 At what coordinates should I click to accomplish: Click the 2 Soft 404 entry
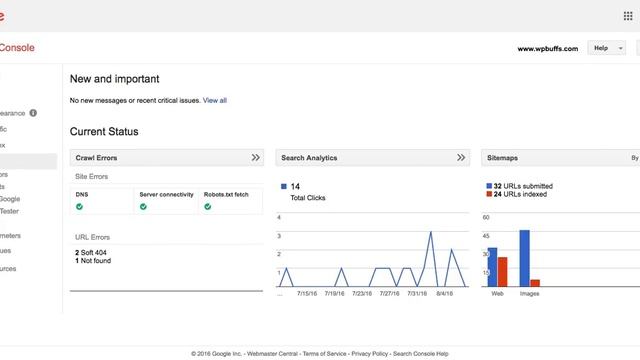pyautogui.click(x=91, y=253)
